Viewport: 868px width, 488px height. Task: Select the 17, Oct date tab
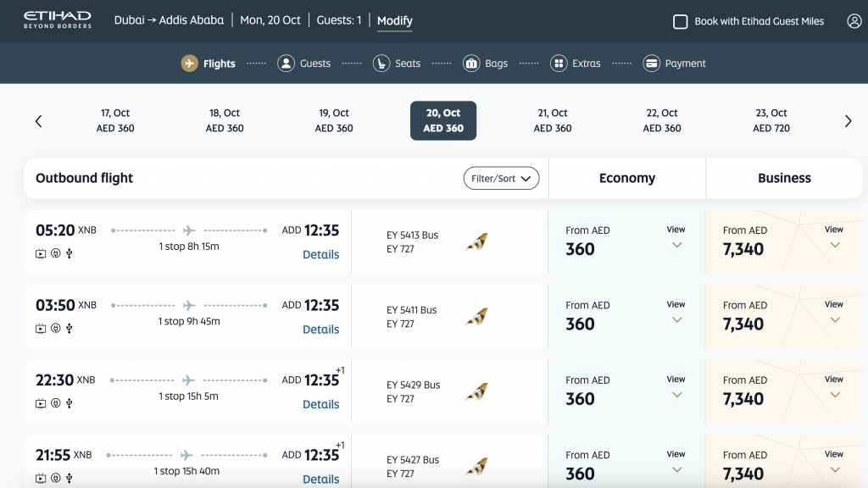115,120
